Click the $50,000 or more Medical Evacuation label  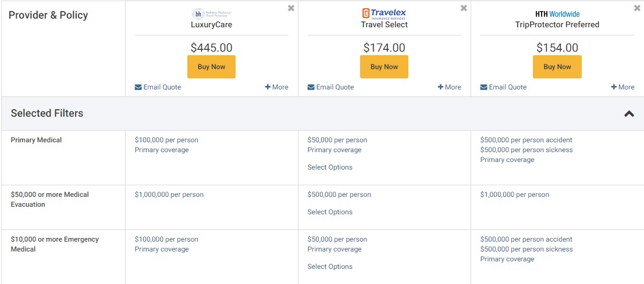tap(49, 199)
